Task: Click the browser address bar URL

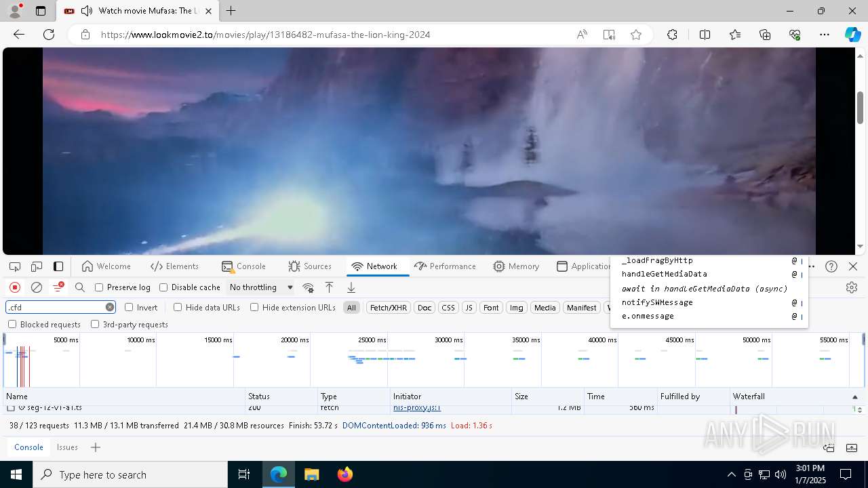Action: pos(265,35)
